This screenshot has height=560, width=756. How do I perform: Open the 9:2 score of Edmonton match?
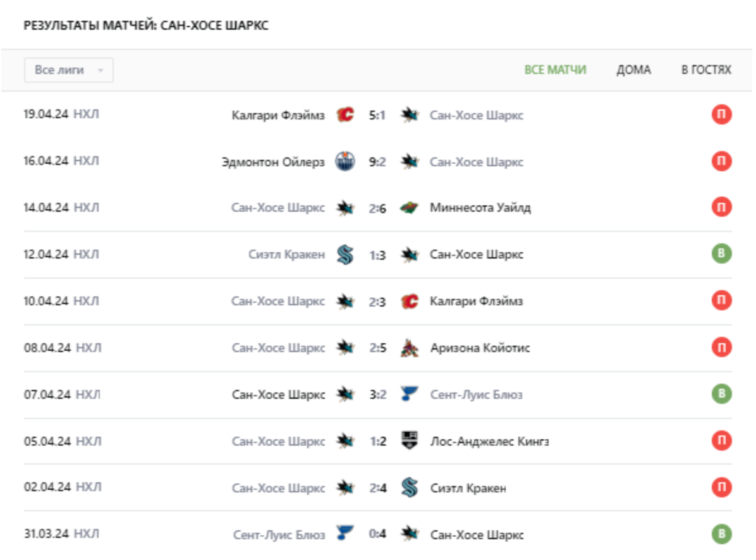pyautogui.click(x=377, y=162)
